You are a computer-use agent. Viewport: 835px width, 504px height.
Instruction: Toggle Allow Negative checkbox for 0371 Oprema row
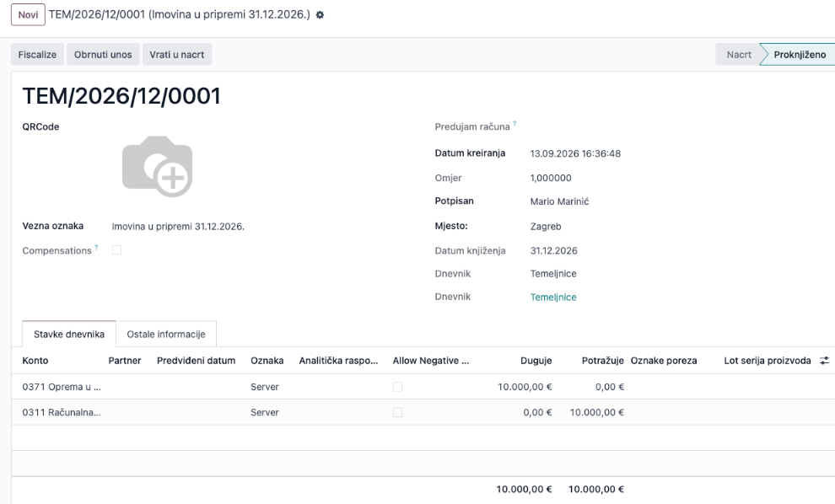pyautogui.click(x=397, y=387)
